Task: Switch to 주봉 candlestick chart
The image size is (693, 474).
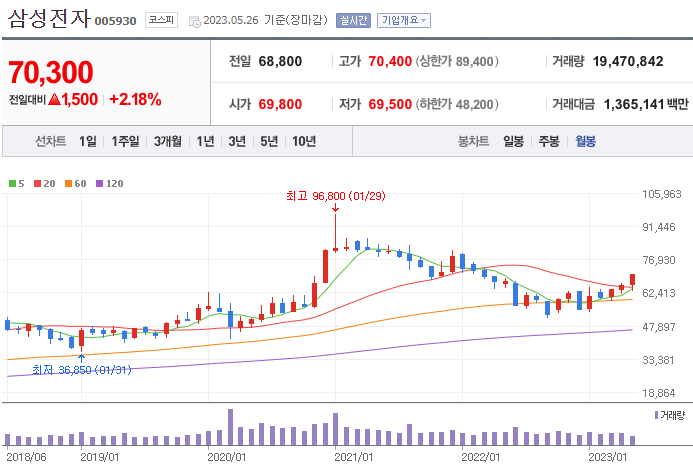Action: pyautogui.click(x=549, y=141)
